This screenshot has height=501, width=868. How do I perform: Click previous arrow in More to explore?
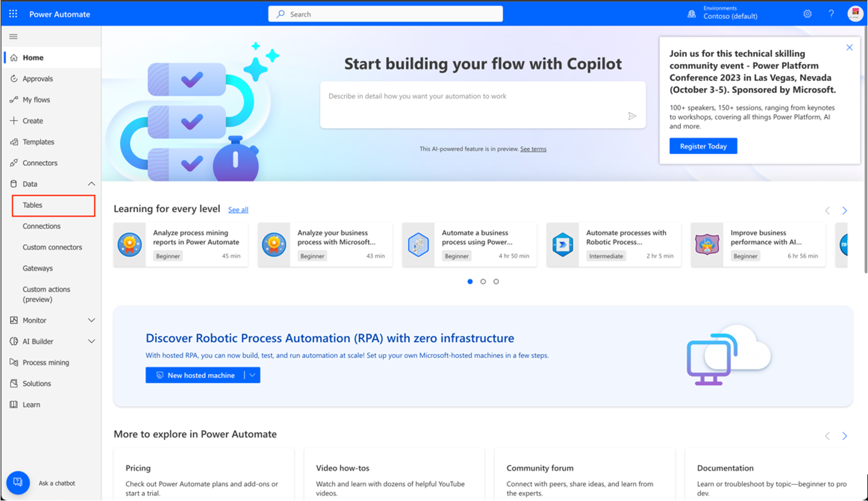[827, 436]
